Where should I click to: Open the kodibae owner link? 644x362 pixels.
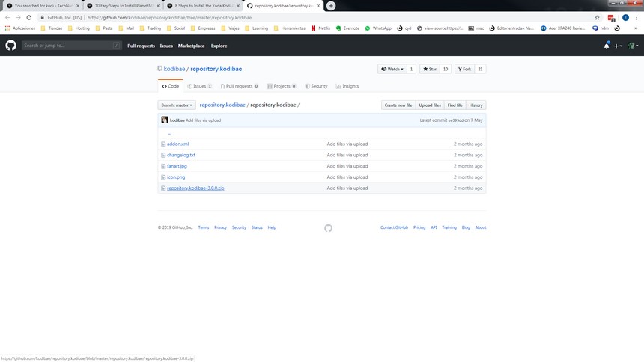174,69
